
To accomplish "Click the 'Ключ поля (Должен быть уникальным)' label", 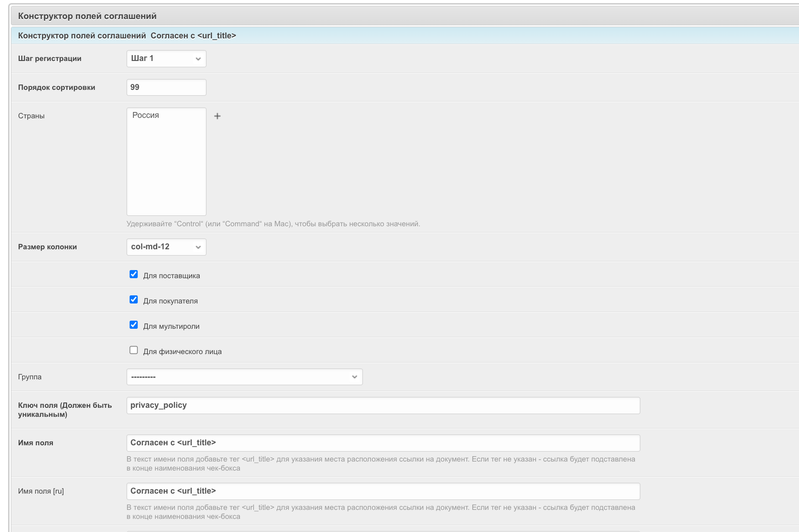I will [65, 410].
